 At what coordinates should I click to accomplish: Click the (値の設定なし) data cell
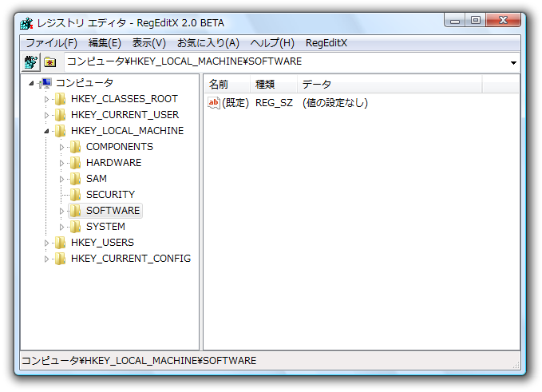point(335,103)
